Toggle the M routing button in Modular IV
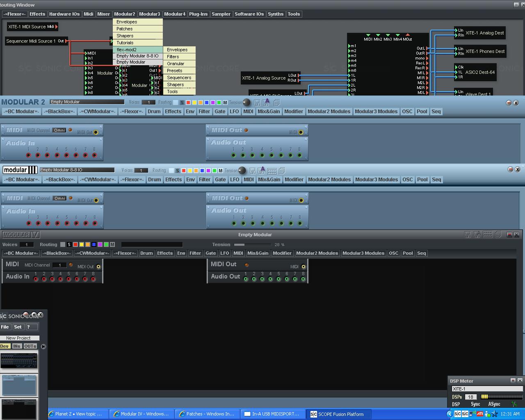Image resolution: width=525 pixels, height=420 pixels. pyautogui.click(x=112, y=244)
